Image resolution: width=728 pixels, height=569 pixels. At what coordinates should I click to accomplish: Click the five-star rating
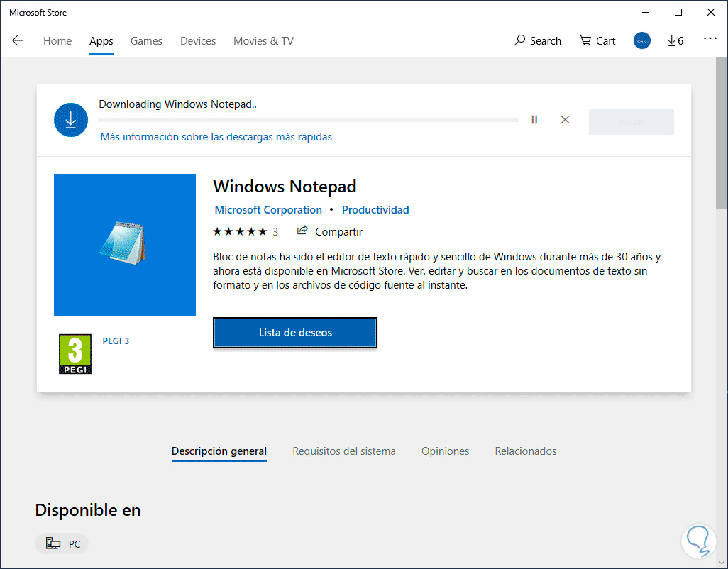pyautogui.click(x=240, y=231)
